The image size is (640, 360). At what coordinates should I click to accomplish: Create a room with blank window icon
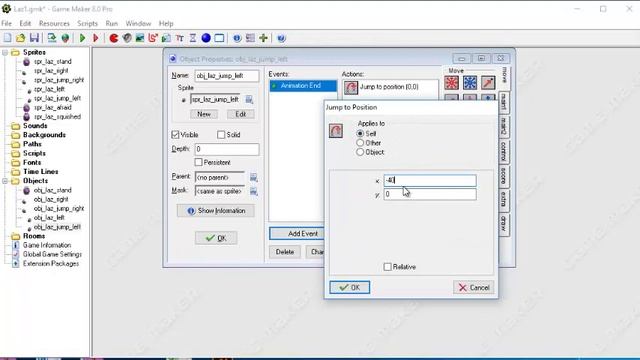(219, 38)
